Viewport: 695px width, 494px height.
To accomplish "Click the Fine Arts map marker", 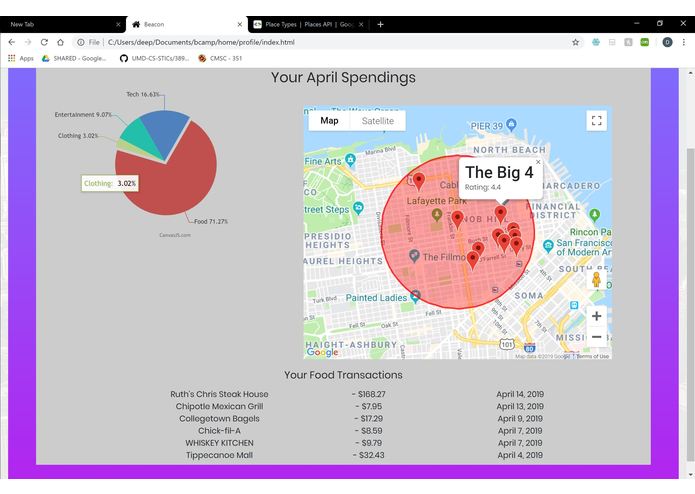I will click(x=351, y=160).
